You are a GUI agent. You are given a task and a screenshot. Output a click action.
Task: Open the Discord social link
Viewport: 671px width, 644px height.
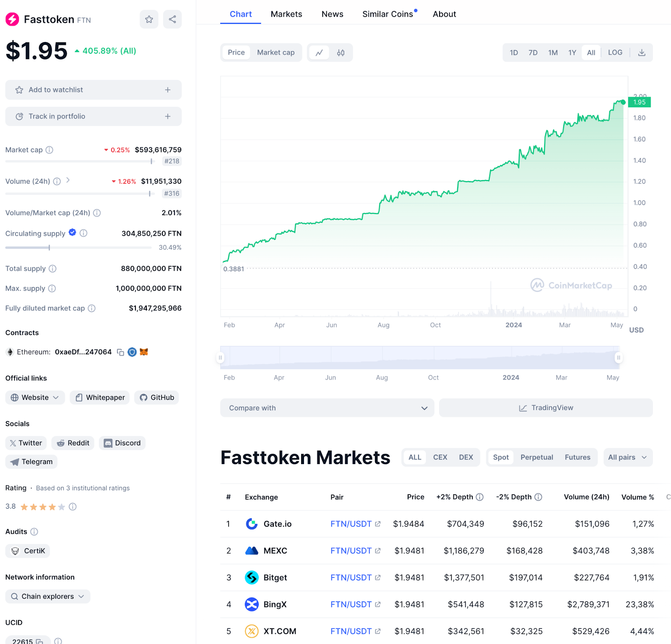(x=122, y=443)
